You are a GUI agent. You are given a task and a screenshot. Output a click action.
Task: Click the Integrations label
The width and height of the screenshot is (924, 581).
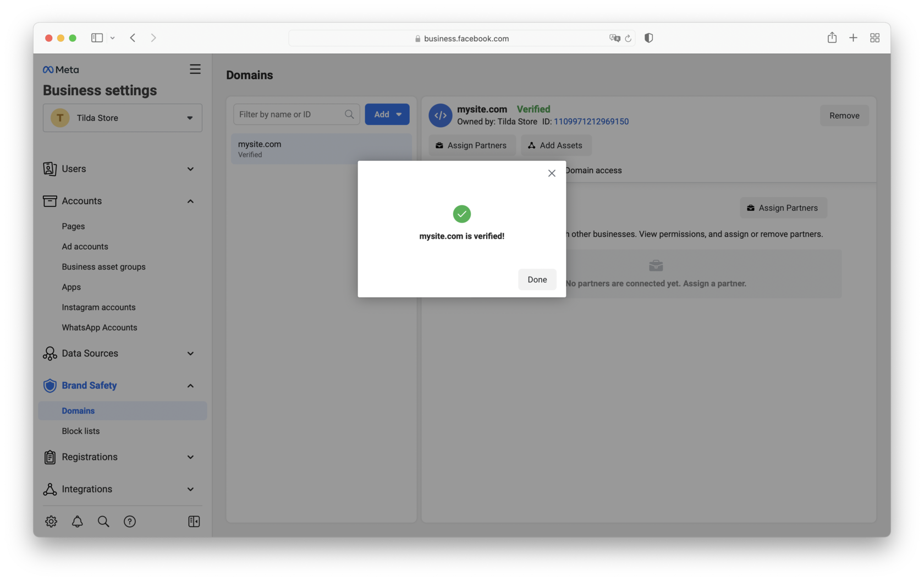pyautogui.click(x=87, y=489)
